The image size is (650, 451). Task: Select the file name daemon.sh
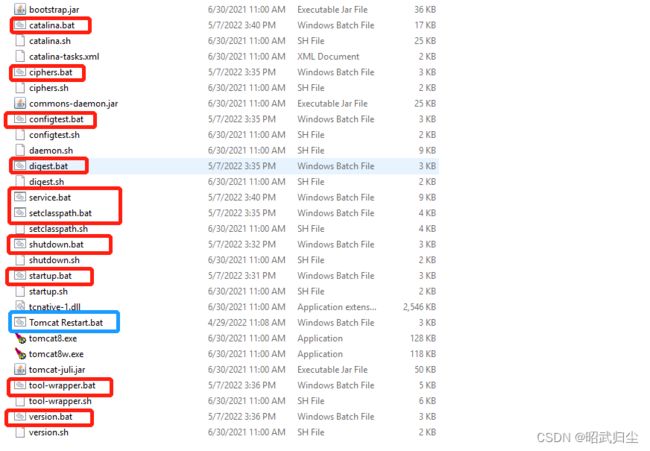[51, 150]
